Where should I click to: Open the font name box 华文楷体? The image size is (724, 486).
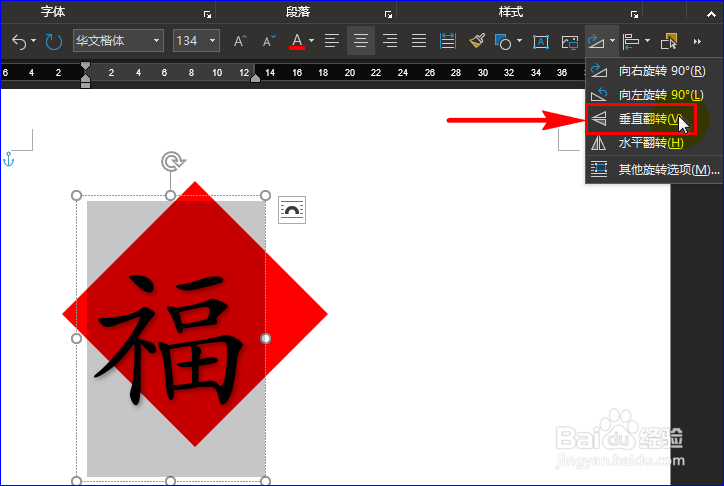tap(118, 41)
